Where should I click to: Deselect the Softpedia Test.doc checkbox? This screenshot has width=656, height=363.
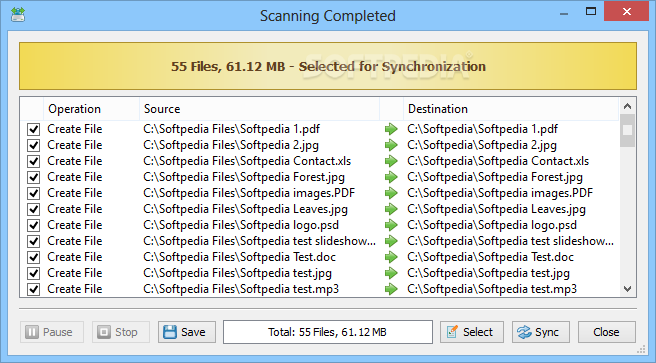pyautogui.click(x=33, y=257)
